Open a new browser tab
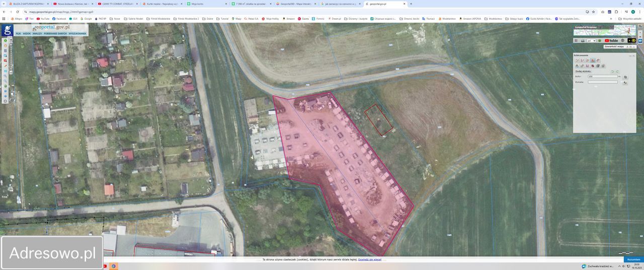Viewport: 644px width, 270px height. click(411, 4)
